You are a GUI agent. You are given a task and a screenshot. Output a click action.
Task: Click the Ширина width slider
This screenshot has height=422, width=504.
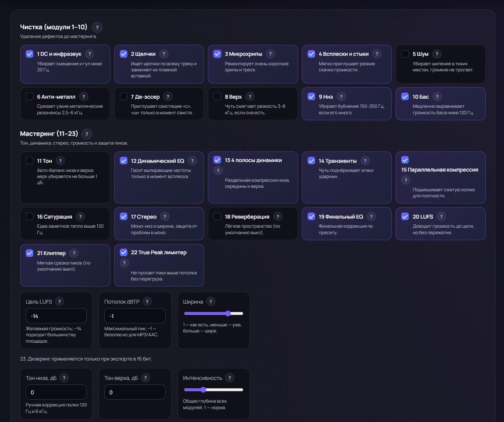pyautogui.click(x=214, y=313)
